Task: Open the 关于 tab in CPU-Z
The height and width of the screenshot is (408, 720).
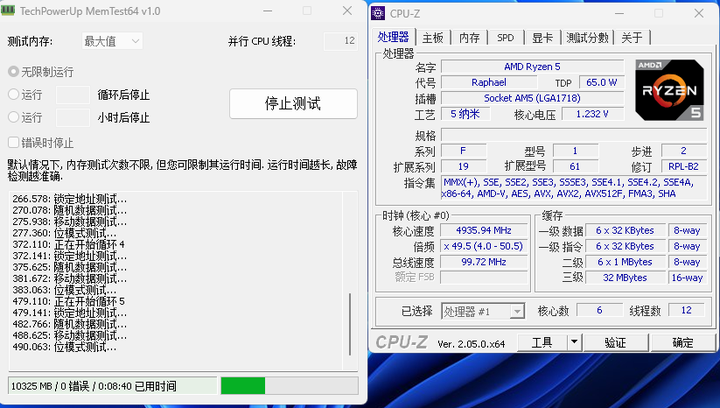Action: click(x=632, y=38)
